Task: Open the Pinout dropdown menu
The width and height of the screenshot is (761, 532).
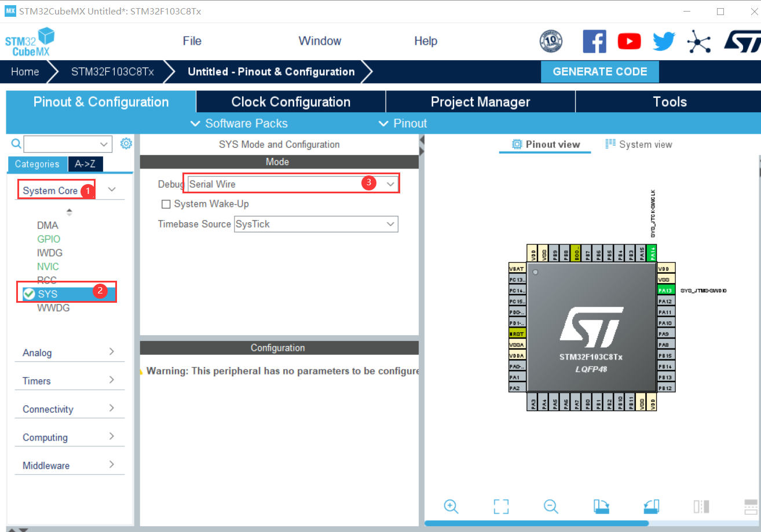Action: (403, 123)
